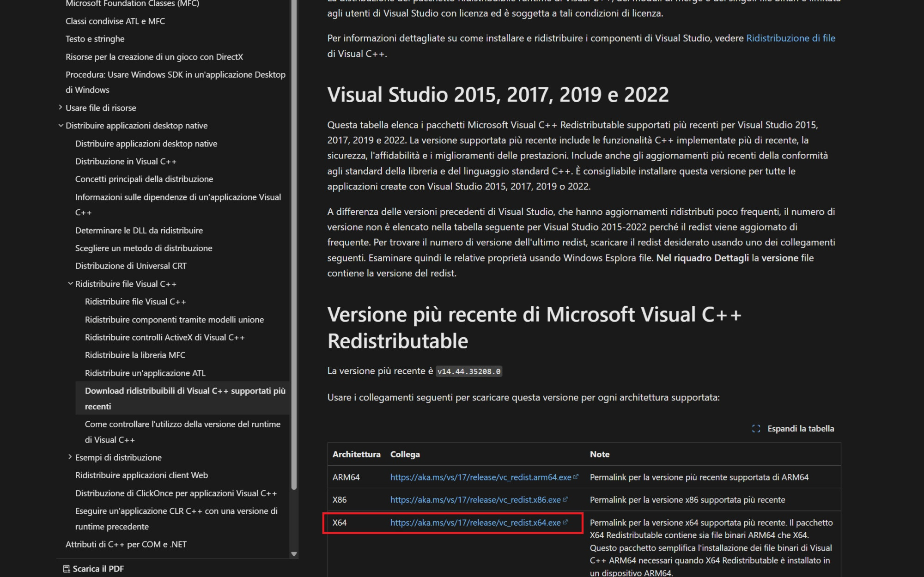Expand the Esempi di distribuzione node
924x577 pixels.
[70, 457]
